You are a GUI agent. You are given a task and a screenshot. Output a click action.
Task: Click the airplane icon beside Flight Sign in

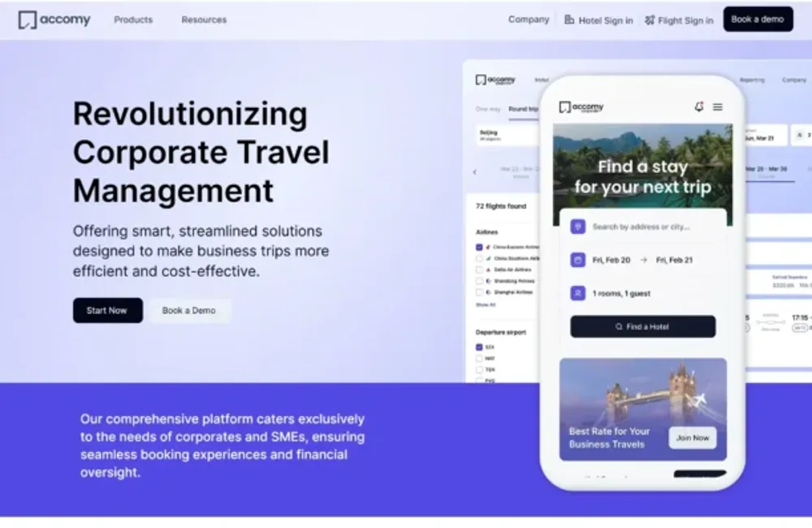[650, 20]
